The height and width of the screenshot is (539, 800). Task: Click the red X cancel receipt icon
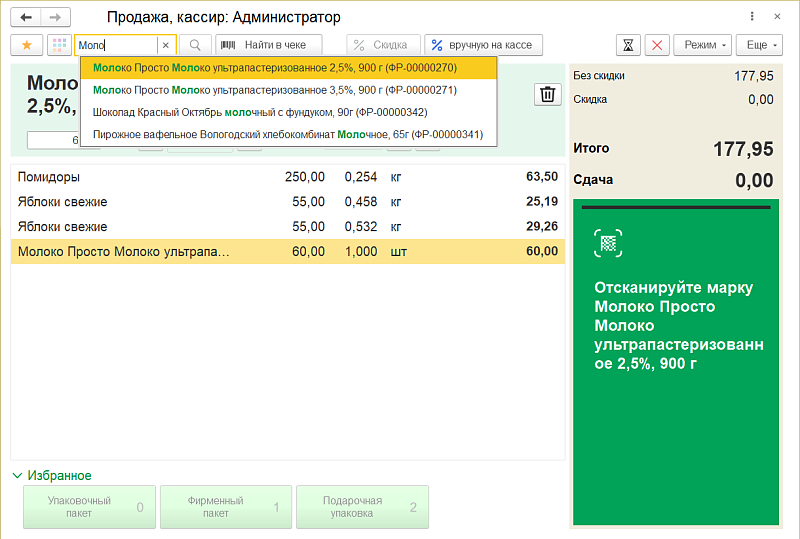657,45
